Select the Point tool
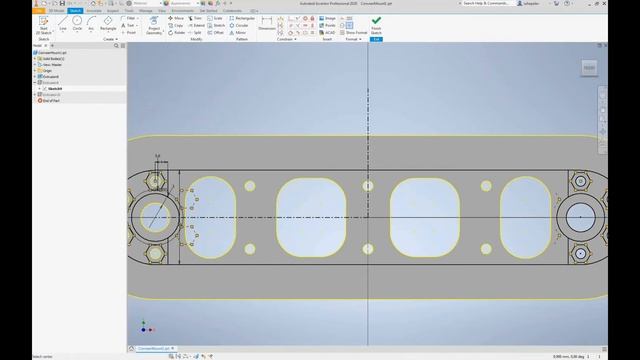The width and height of the screenshot is (640, 360). [128, 32]
